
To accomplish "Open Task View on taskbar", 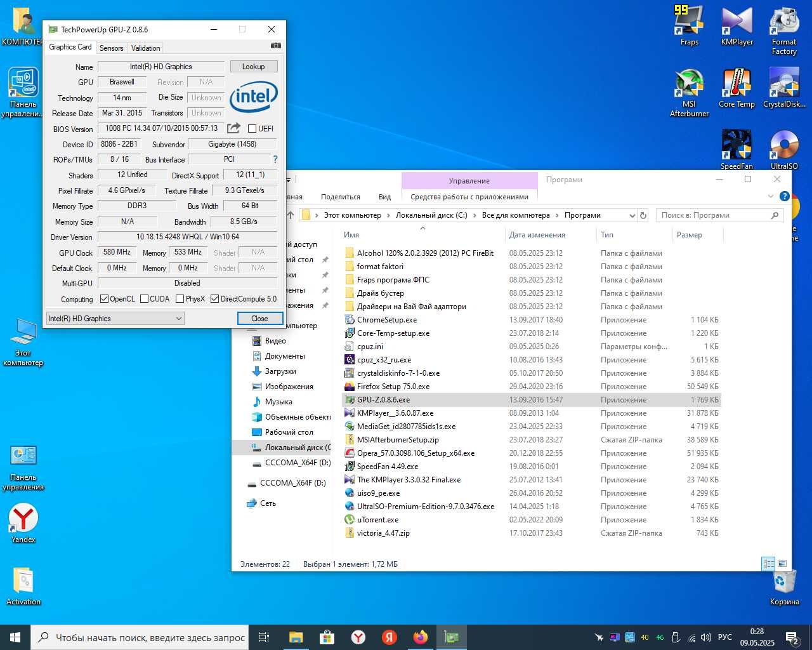I will (264, 637).
